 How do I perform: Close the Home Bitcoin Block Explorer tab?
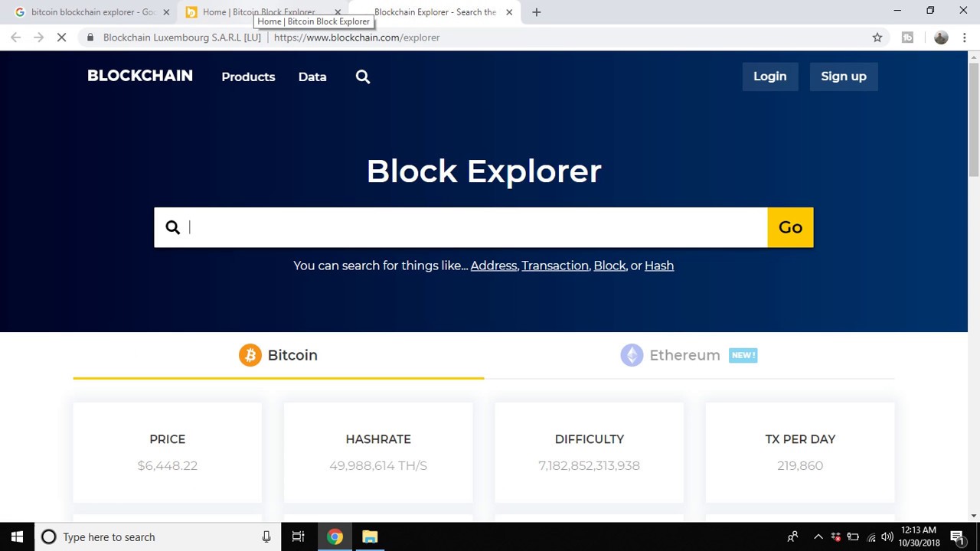click(x=338, y=12)
